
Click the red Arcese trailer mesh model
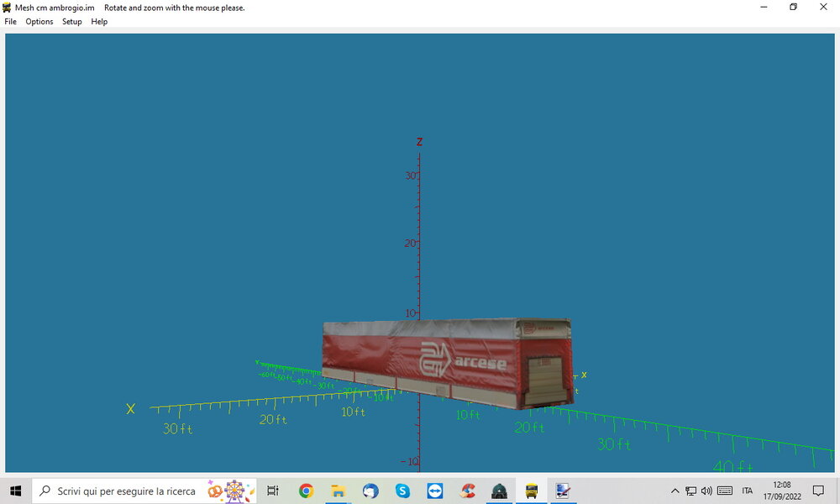pyautogui.click(x=448, y=363)
